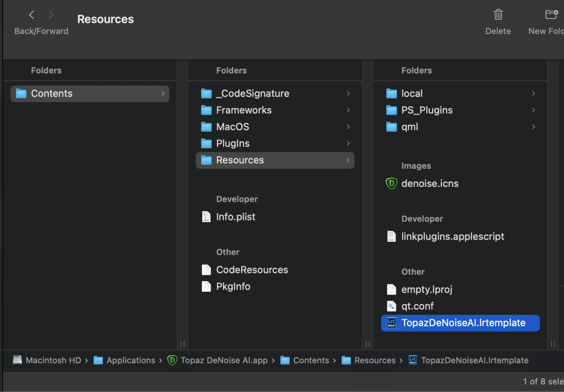Expand Resources folder chevron
Image resolution: width=564 pixels, height=392 pixels.
(348, 160)
